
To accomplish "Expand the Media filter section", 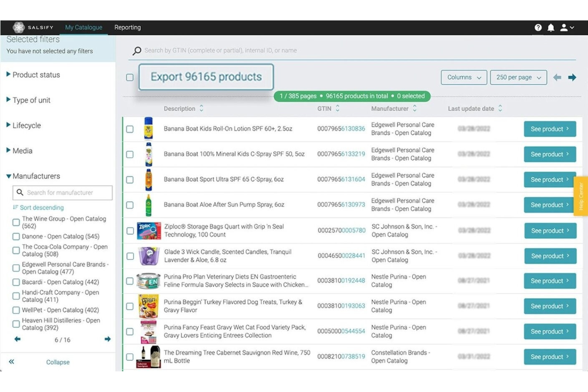I will tap(19, 151).
